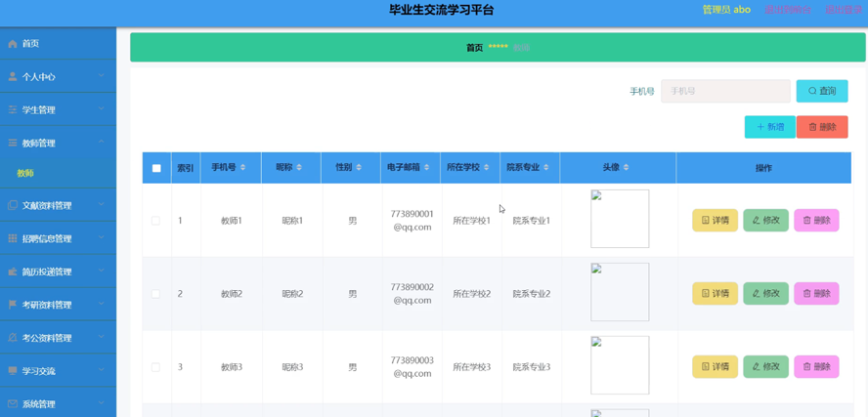
Task: Sort by 手机号 column arrows
Action: click(x=242, y=168)
